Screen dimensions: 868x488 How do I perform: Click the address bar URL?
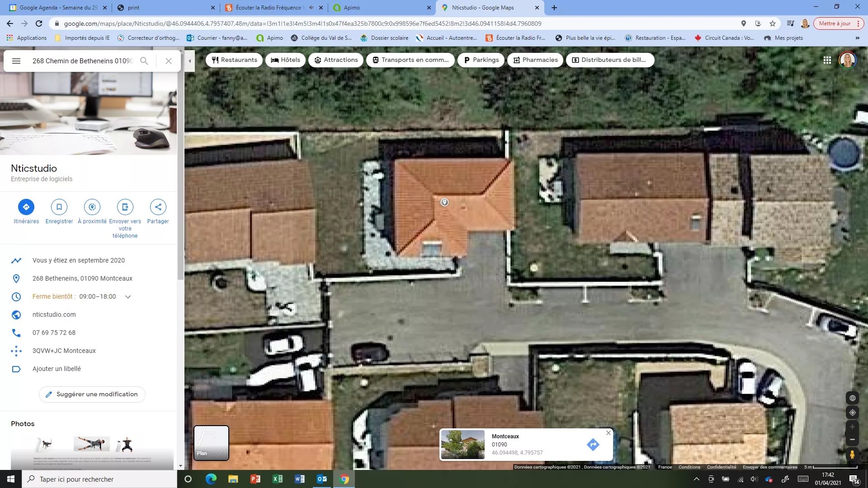click(302, 23)
